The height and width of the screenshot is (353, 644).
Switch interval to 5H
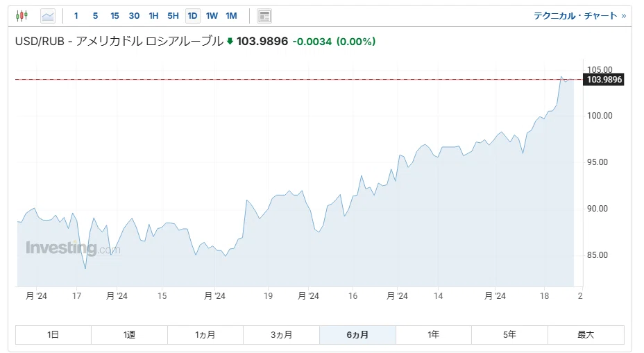point(173,16)
